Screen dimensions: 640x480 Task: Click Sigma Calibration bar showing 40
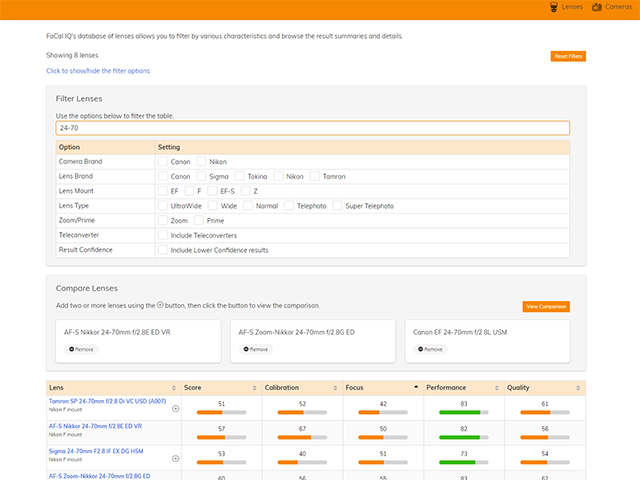302,462
